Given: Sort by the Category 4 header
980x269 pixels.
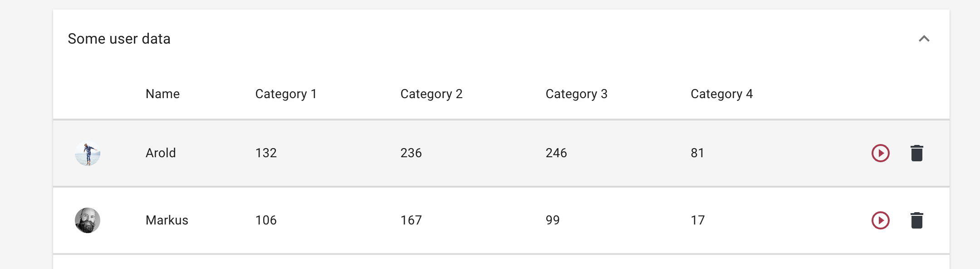Looking at the screenshot, I should point(721,94).
